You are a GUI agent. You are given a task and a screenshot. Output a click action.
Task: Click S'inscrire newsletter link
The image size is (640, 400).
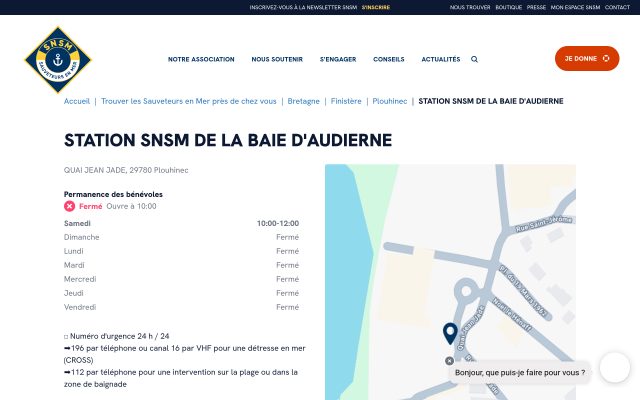click(x=376, y=7)
